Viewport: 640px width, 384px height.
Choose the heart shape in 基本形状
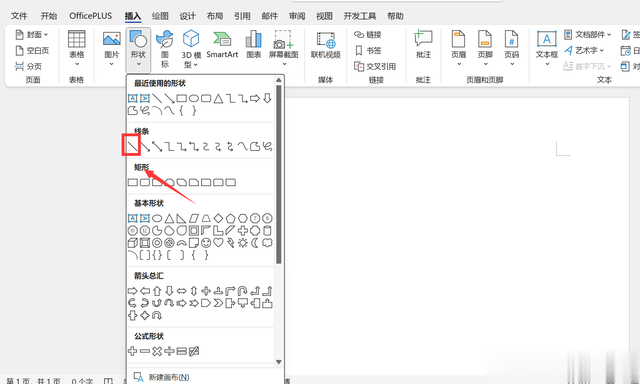click(218, 243)
